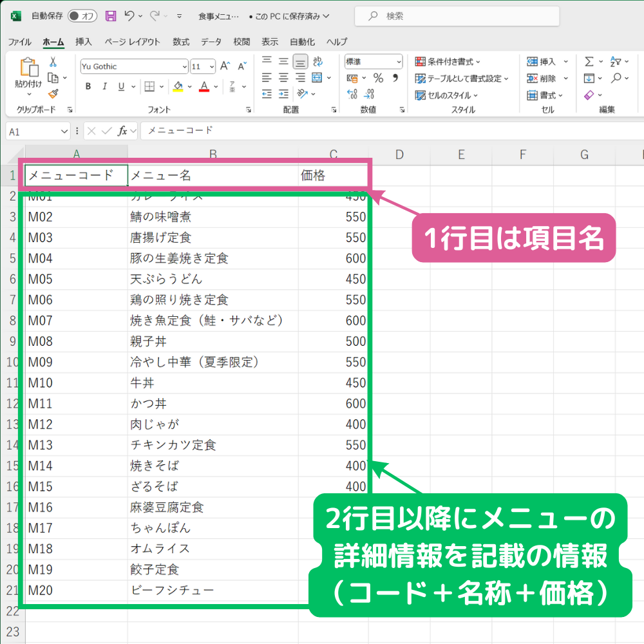Click the Middle Align icon
644x644 pixels.
point(283,62)
